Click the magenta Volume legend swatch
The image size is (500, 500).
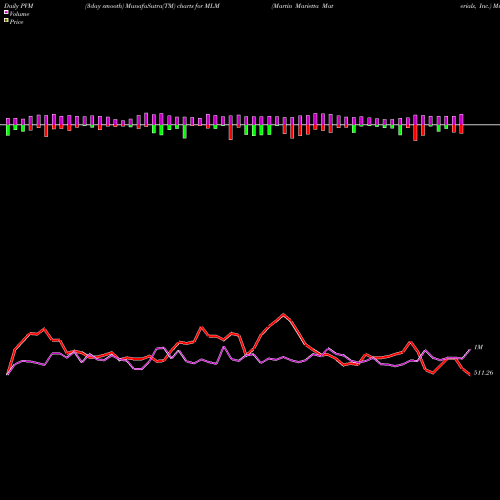tap(6, 12)
